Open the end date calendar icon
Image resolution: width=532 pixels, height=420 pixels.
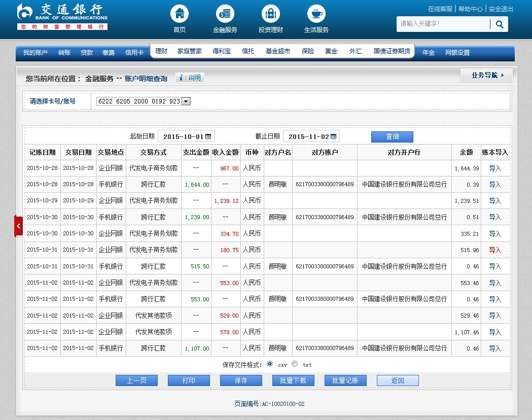pyautogui.click(x=334, y=136)
